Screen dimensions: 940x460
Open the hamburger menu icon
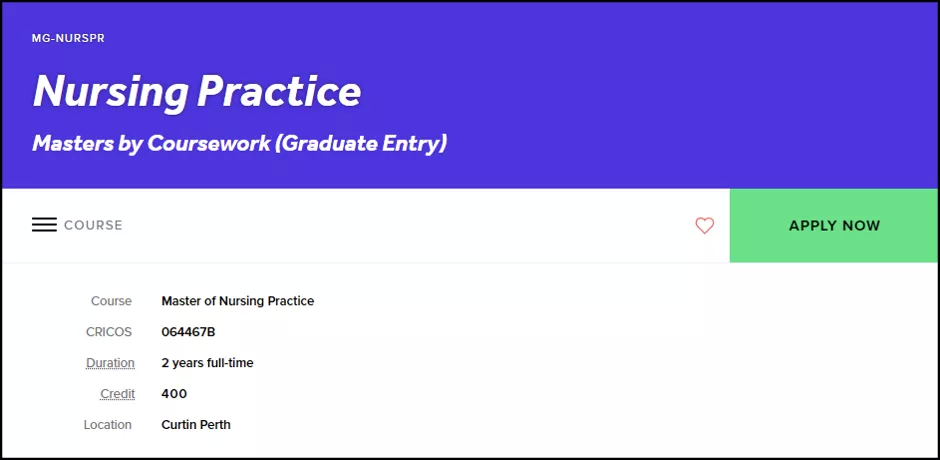pos(44,225)
